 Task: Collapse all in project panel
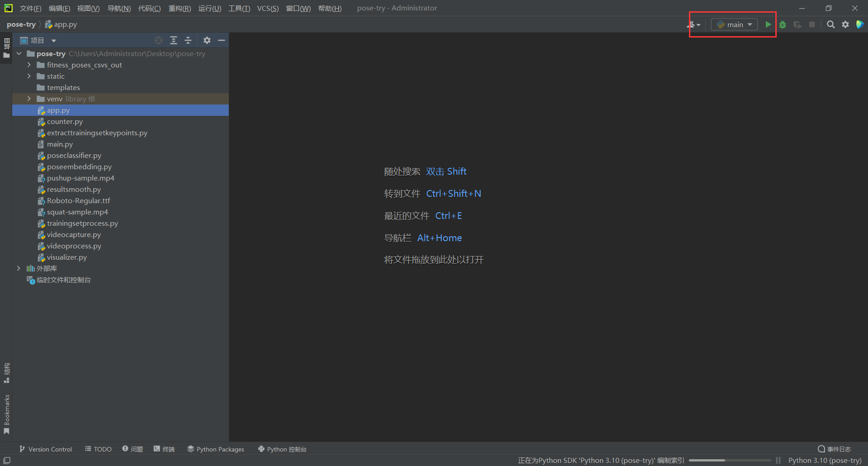tap(188, 40)
